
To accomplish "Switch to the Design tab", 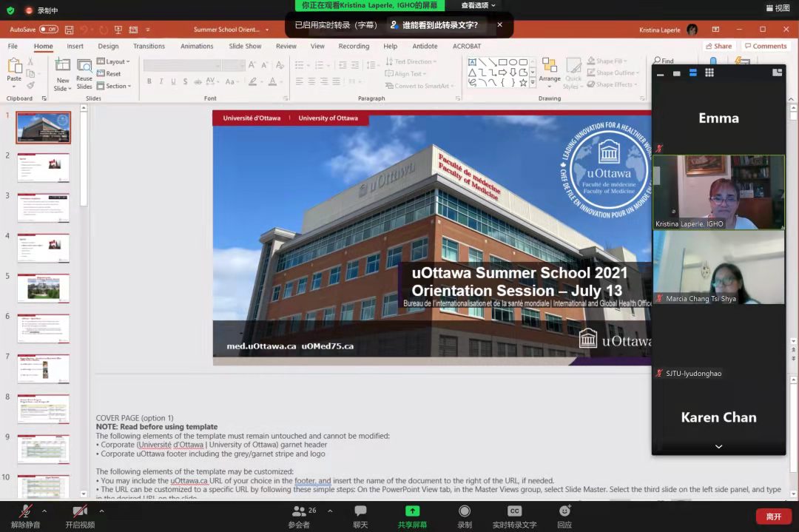I will (108, 46).
